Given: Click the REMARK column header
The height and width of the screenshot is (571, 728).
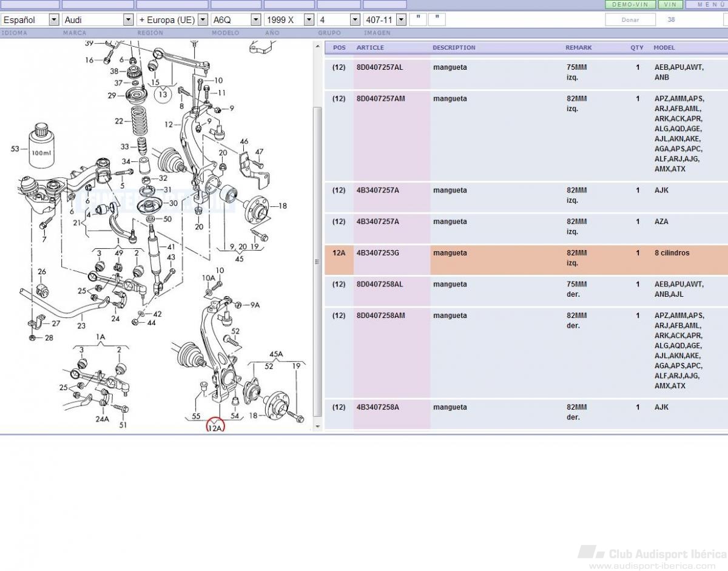Looking at the screenshot, I should pyautogui.click(x=579, y=47).
